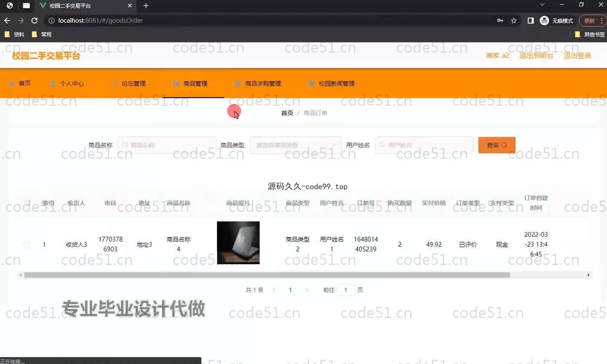
Task: Go to previous page arrow in pagination
Action: coord(274,290)
